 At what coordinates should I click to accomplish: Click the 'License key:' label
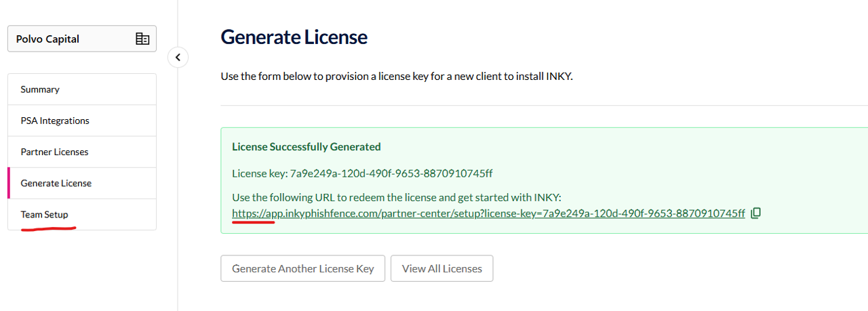259,173
